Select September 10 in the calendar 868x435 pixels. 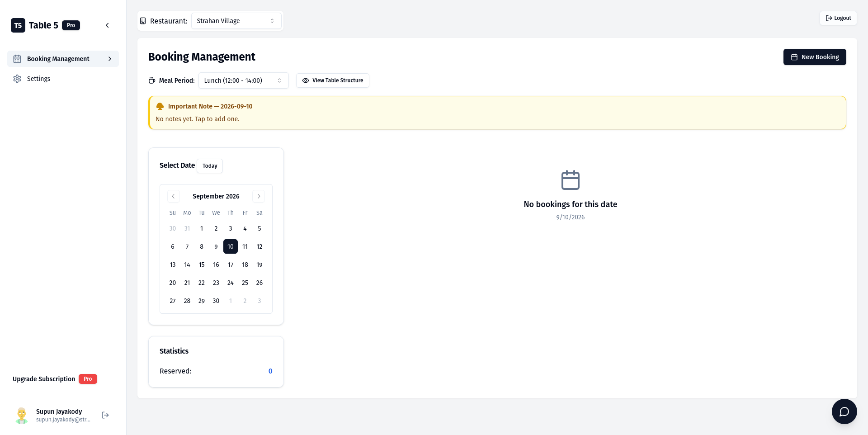pos(231,246)
